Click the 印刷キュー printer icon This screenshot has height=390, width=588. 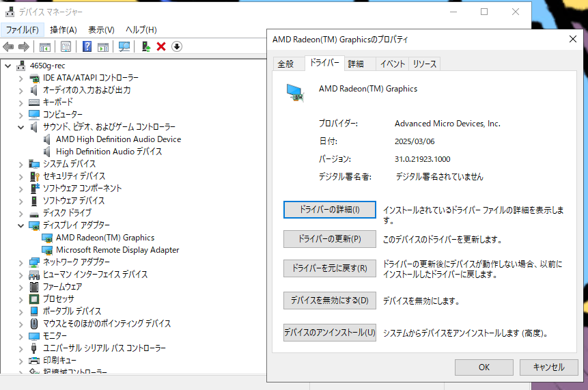pos(34,361)
